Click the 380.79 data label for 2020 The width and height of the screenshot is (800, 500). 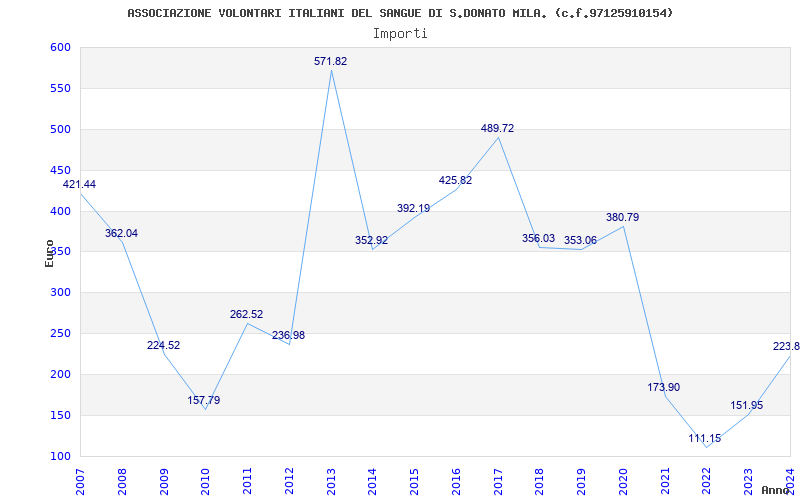click(x=622, y=217)
